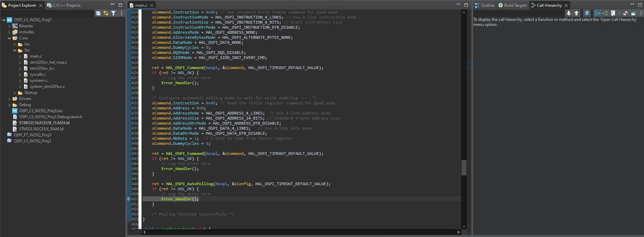
Task: Open the Build Targets tab
Action: [513, 5]
